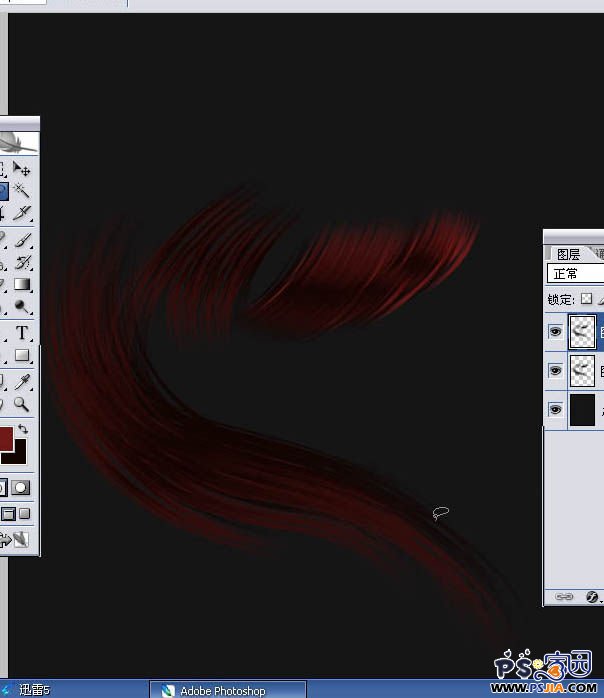Select the Magic Wand tool
604x698 pixels.
(21, 191)
